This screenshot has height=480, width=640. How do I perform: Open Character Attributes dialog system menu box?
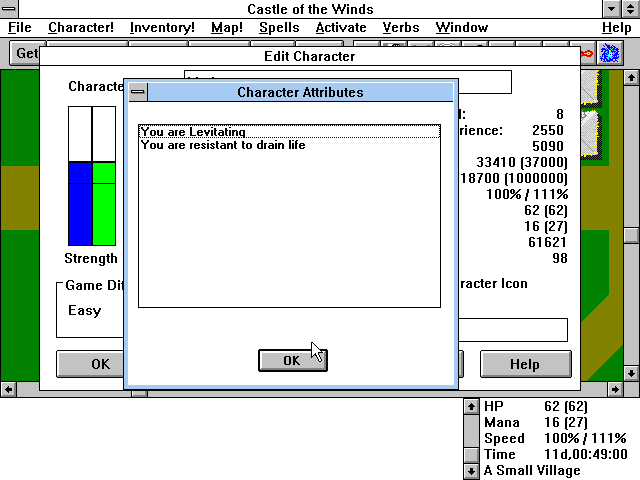[x=138, y=92]
